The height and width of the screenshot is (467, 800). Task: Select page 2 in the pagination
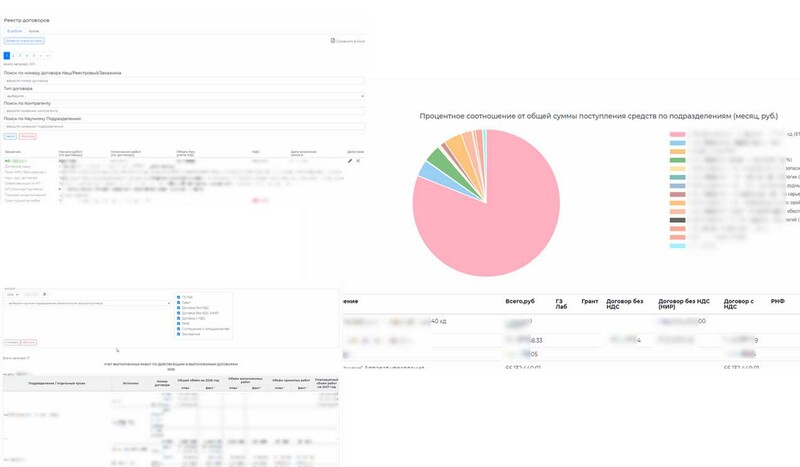click(x=13, y=56)
